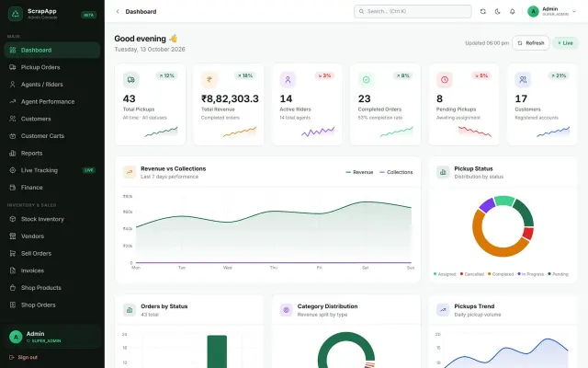Open the Reports menu item
Viewport: 588px width, 368px height.
tap(52, 154)
